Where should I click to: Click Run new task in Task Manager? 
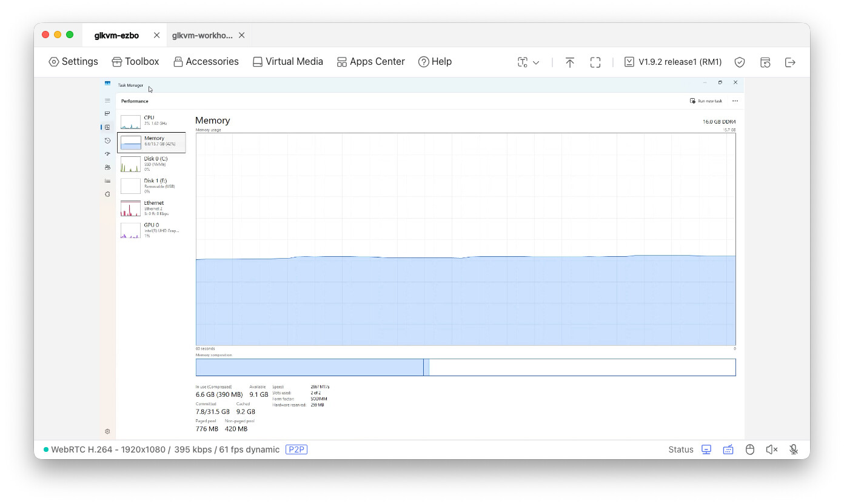click(x=706, y=101)
